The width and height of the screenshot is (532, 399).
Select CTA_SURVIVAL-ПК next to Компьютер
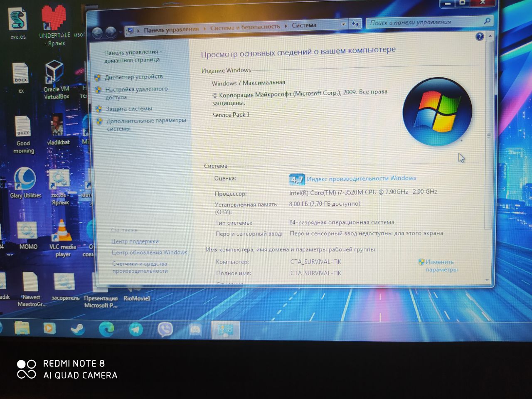pyautogui.click(x=316, y=262)
